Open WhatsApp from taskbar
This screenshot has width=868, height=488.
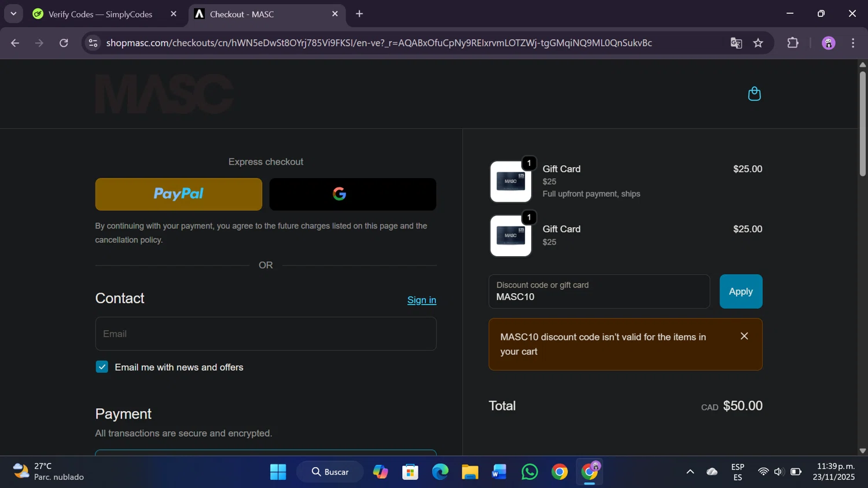[529, 472]
